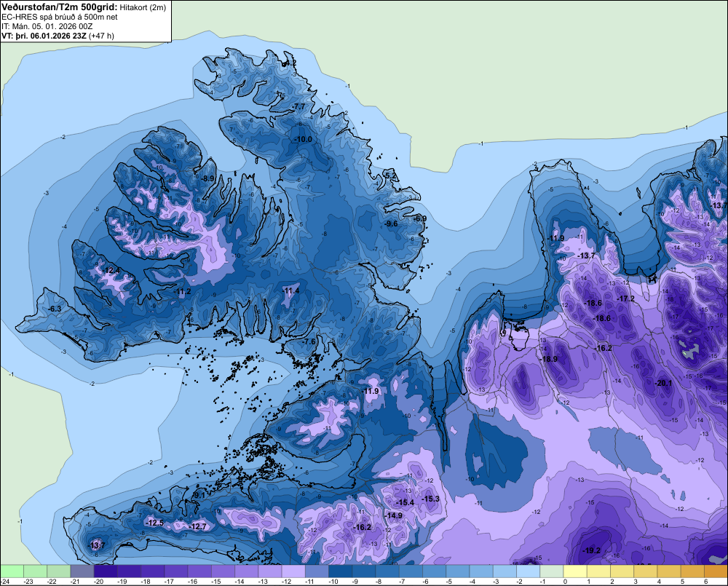728x586 pixels.
Task: Click the -6.3 temperature value on map
Action: click(x=55, y=309)
